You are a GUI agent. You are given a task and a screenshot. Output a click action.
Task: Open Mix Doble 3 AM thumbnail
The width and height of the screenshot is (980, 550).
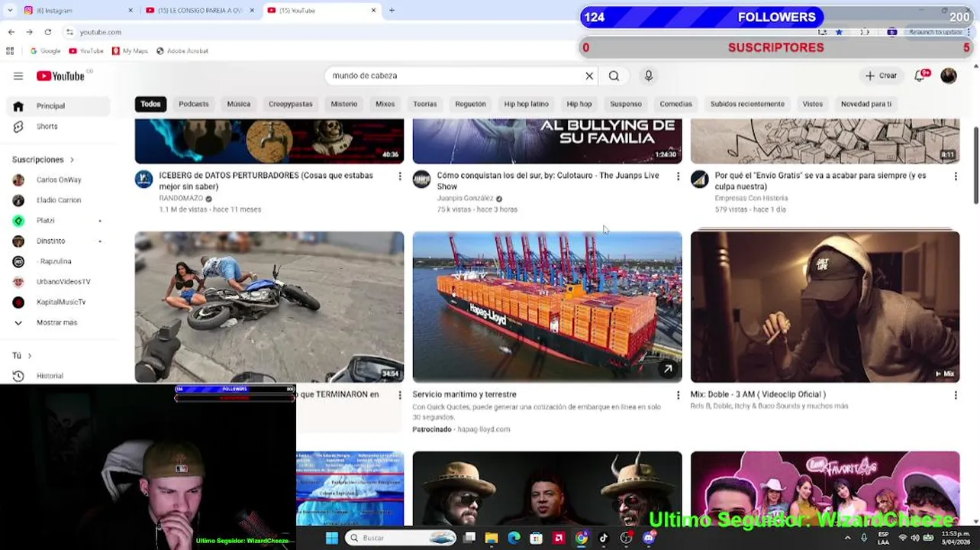coord(825,306)
